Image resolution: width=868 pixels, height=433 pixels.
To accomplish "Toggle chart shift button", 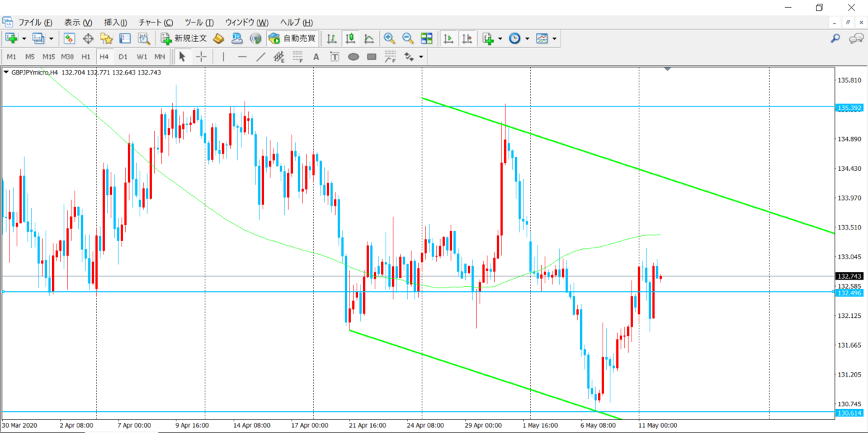I will 467,38.
